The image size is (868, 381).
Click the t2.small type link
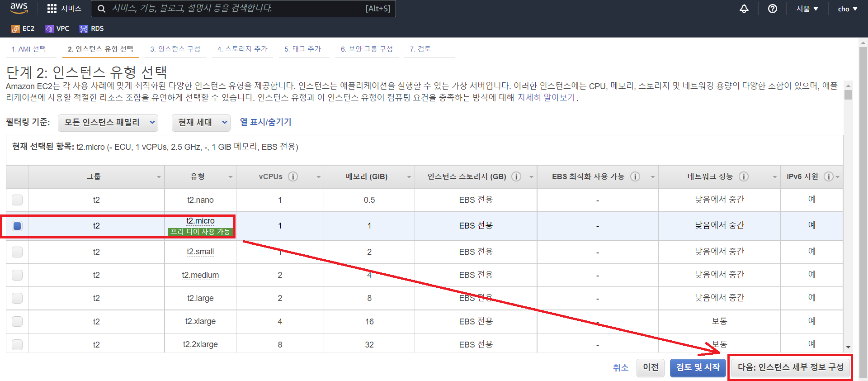click(x=200, y=252)
